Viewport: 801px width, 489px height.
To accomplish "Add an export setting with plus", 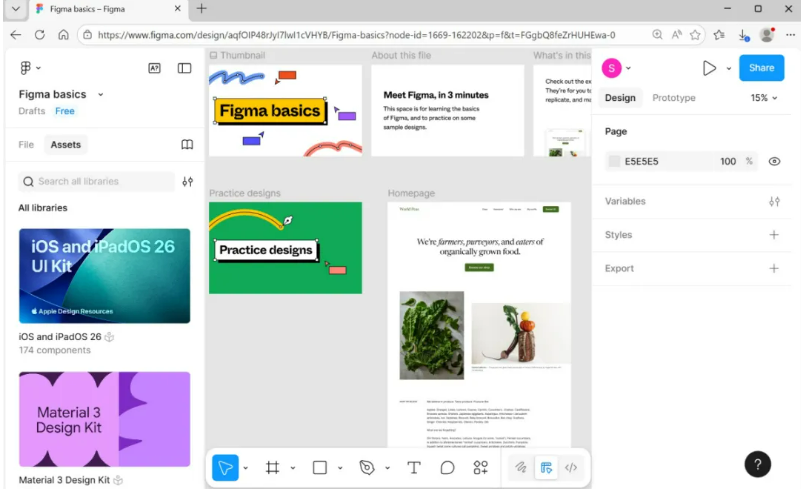I will 774,268.
